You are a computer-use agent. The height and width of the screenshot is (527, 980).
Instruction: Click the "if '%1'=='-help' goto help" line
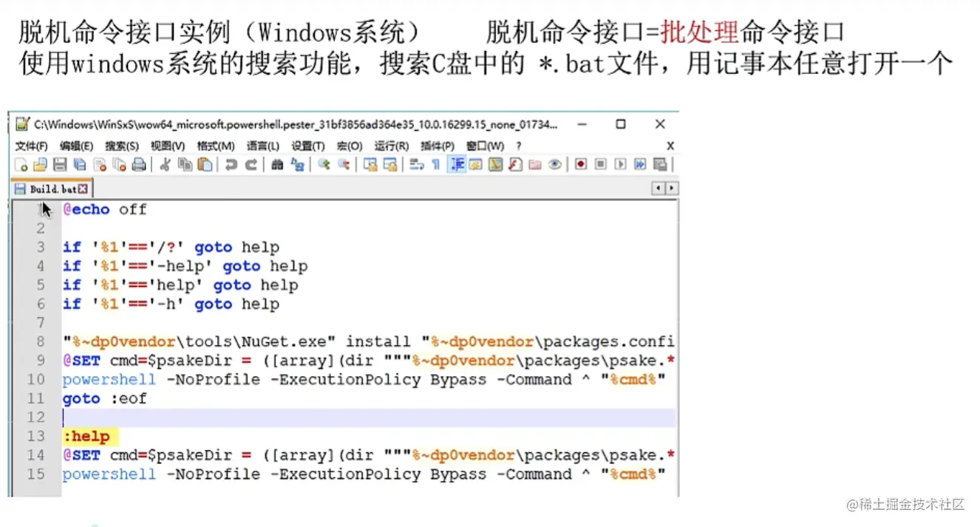185,266
